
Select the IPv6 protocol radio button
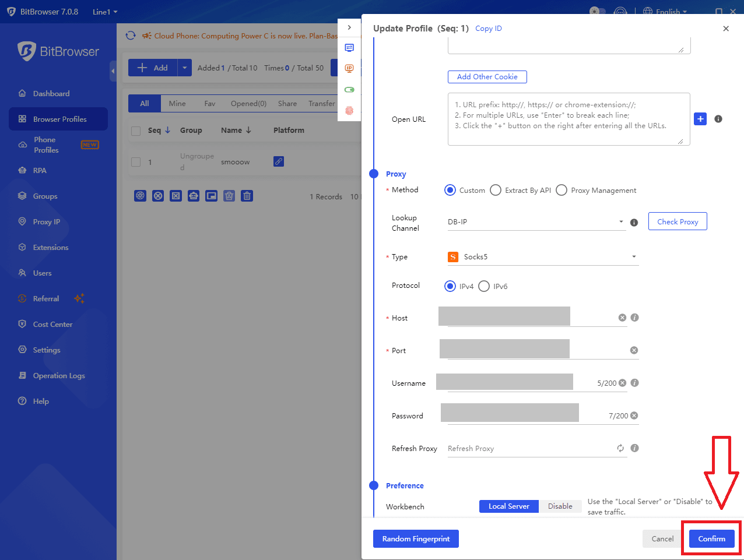pos(484,286)
